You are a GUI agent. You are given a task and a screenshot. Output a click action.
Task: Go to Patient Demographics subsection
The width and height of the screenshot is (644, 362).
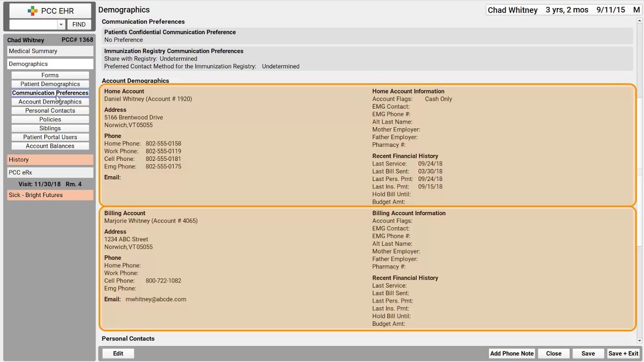click(50, 84)
